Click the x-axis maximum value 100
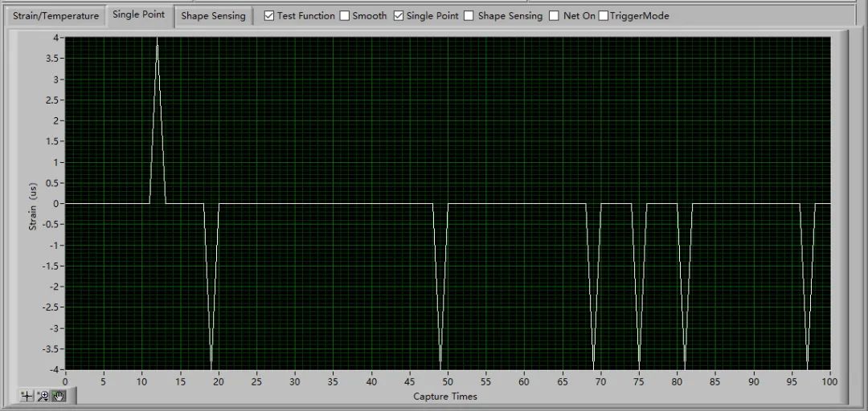Image resolution: width=868 pixels, height=411 pixels. pos(829,381)
